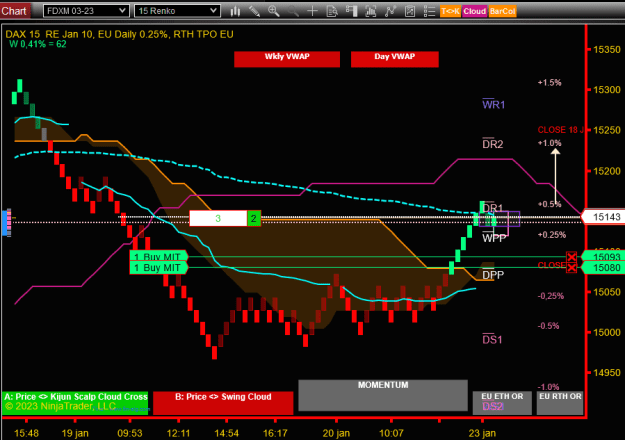Click the DPP daily pivot label

tap(493, 275)
